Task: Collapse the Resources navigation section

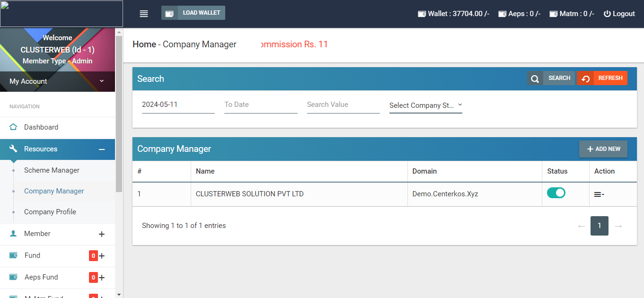Action: (101, 149)
